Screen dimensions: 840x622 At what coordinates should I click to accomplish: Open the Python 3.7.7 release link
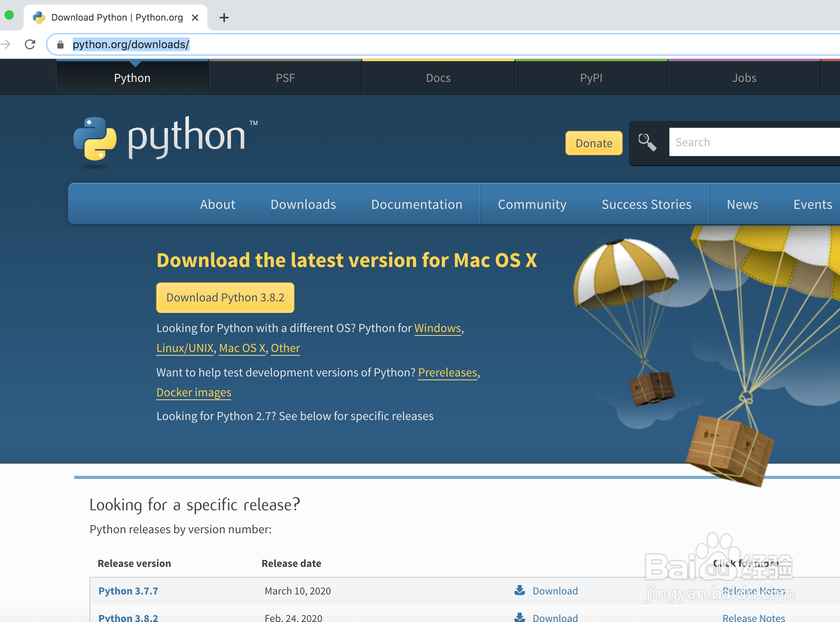pyautogui.click(x=128, y=591)
